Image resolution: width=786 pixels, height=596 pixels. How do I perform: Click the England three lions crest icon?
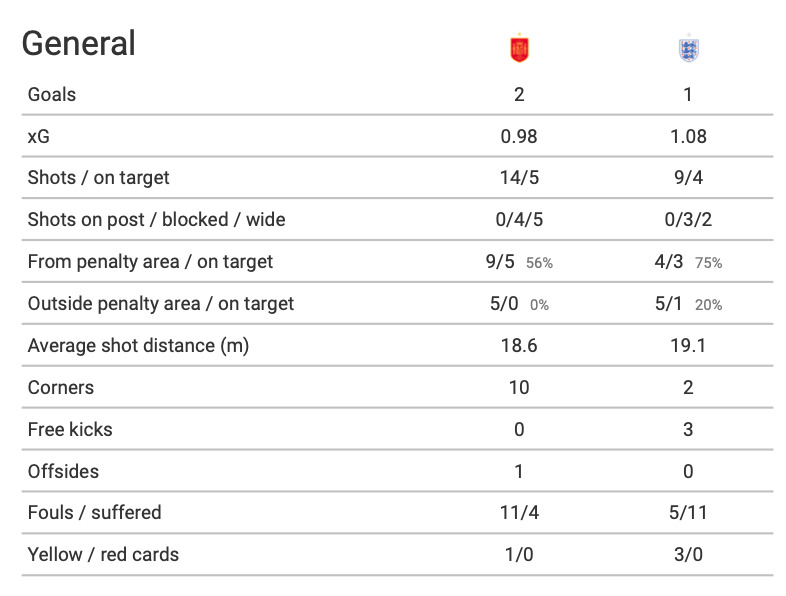pyautogui.click(x=688, y=49)
